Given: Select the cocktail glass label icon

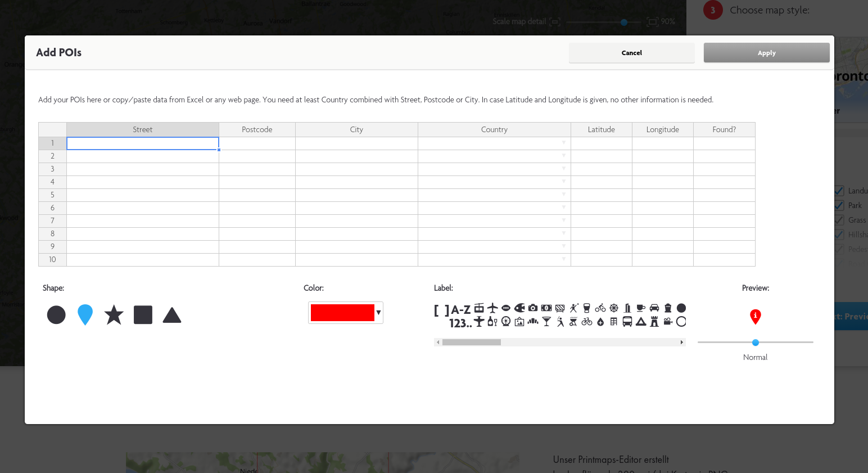Looking at the screenshot, I should click(546, 322).
